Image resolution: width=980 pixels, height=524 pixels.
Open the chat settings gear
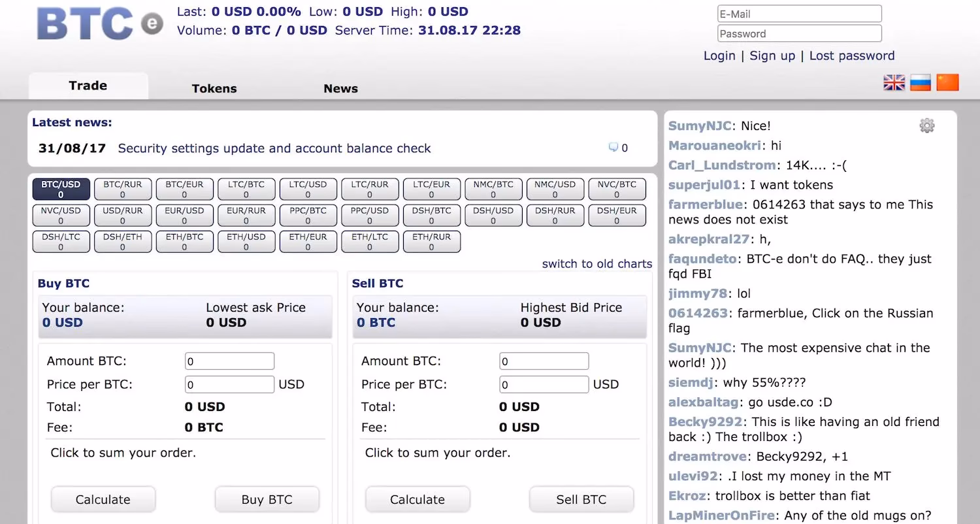tap(926, 125)
